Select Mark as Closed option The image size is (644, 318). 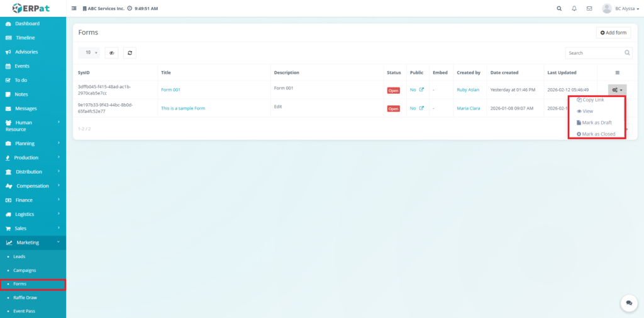click(596, 134)
